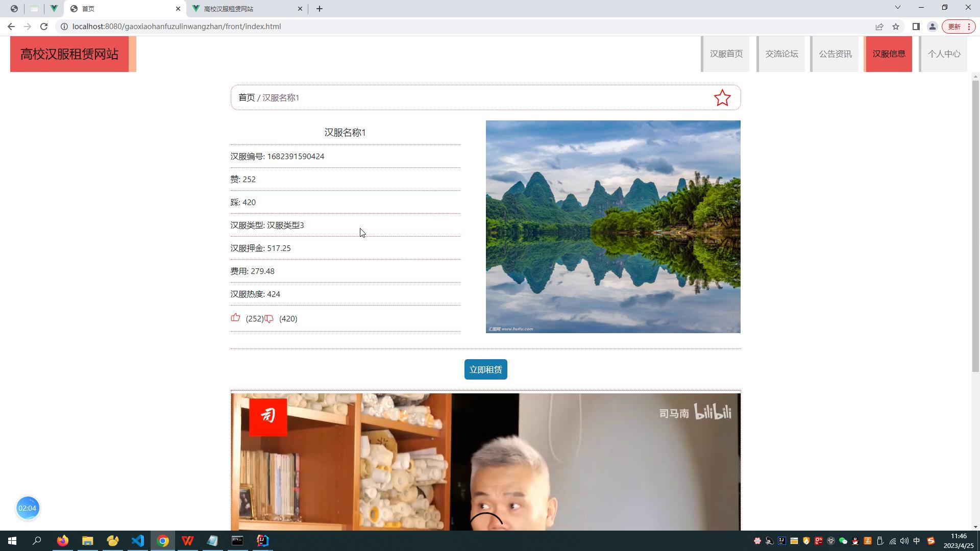Go to 个人中心 in navigation
The width and height of the screenshot is (980, 551).
(944, 54)
